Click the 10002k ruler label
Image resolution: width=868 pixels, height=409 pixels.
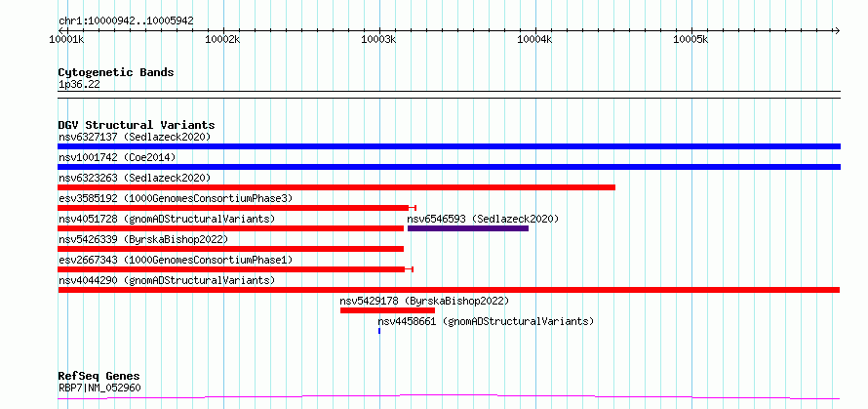click(222, 40)
